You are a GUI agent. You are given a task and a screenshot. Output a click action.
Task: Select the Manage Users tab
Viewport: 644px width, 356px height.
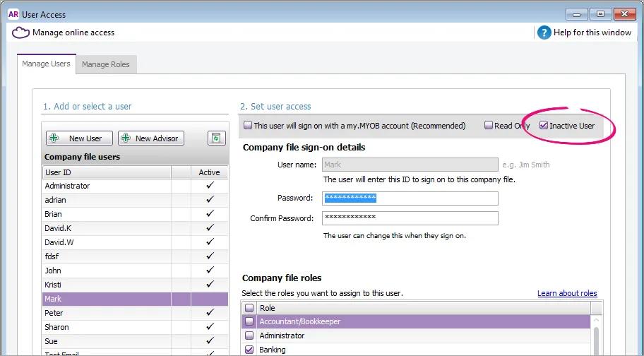click(x=46, y=64)
